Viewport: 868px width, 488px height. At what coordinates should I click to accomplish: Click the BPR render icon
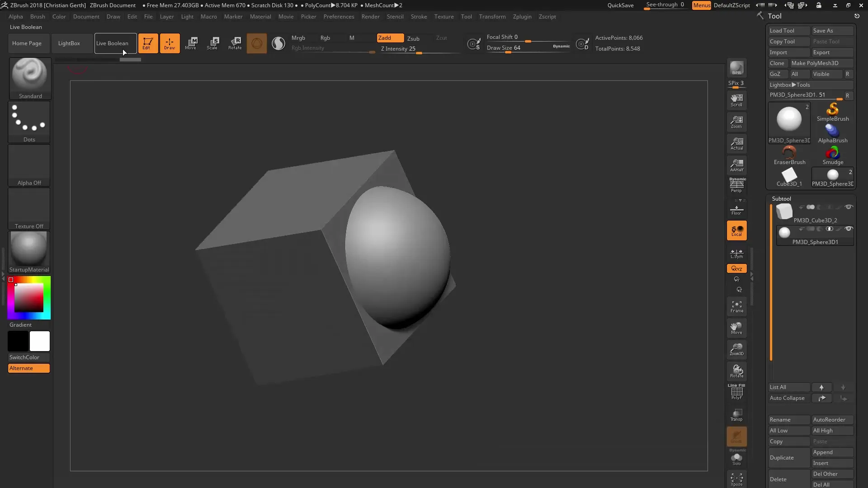[x=736, y=68]
